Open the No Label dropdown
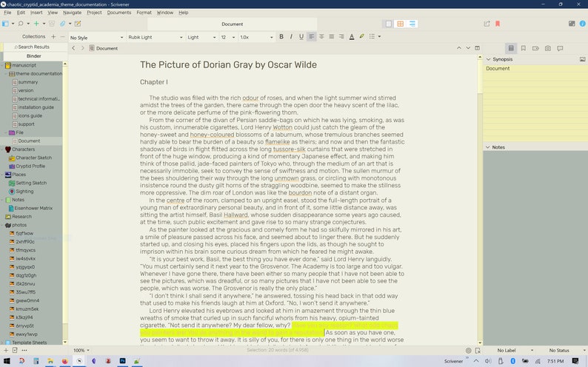The width and height of the screenshot is (588, 367). 513,351
